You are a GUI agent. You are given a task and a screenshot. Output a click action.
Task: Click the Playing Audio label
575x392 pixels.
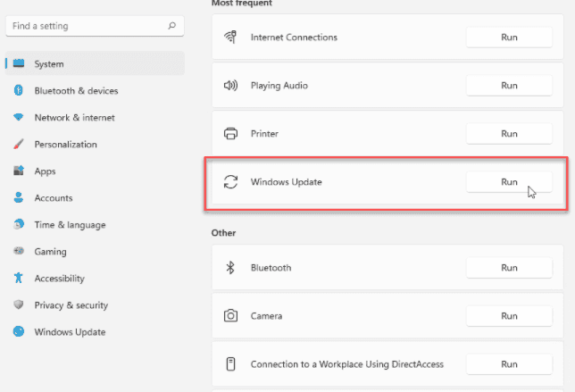pyautogui.click(x=279, y=86)
